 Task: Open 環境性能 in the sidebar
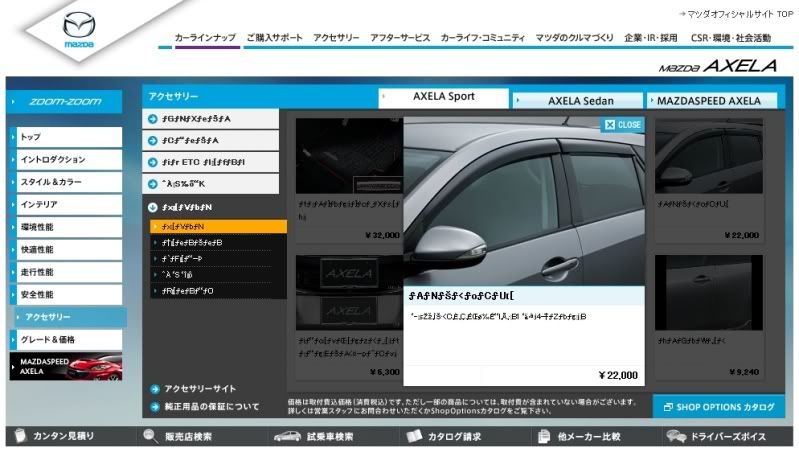pos(66,227)
